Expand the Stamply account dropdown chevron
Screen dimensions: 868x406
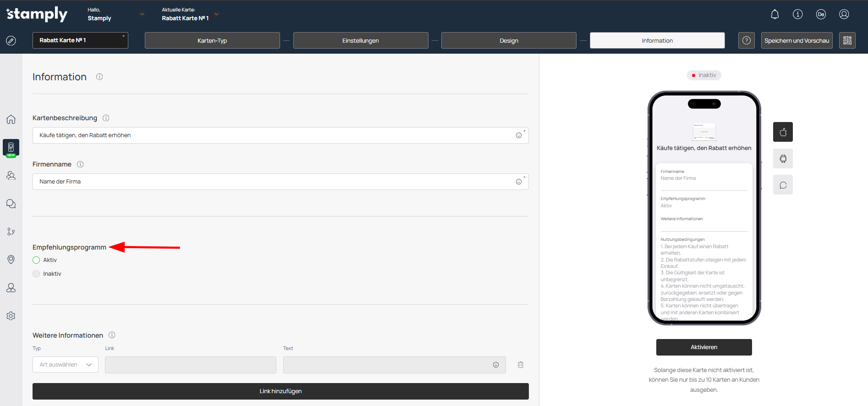(x=142, y=14)
